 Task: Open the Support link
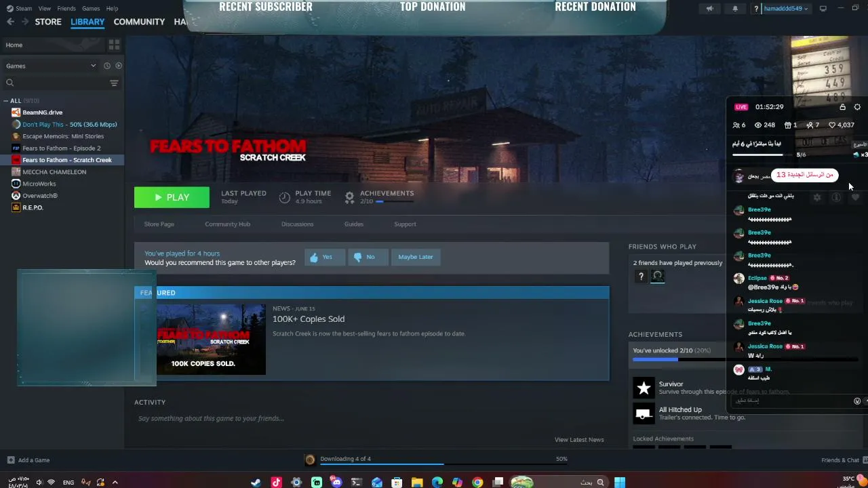(405, 224)
